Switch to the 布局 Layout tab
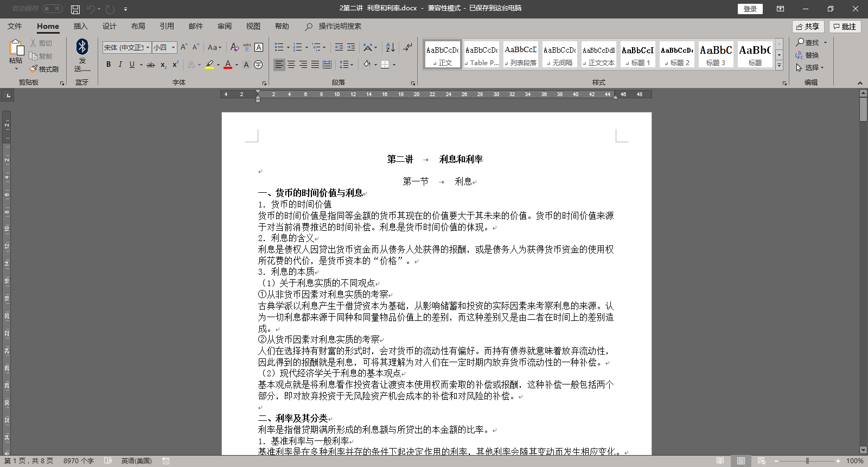 (x=138, y=26)
